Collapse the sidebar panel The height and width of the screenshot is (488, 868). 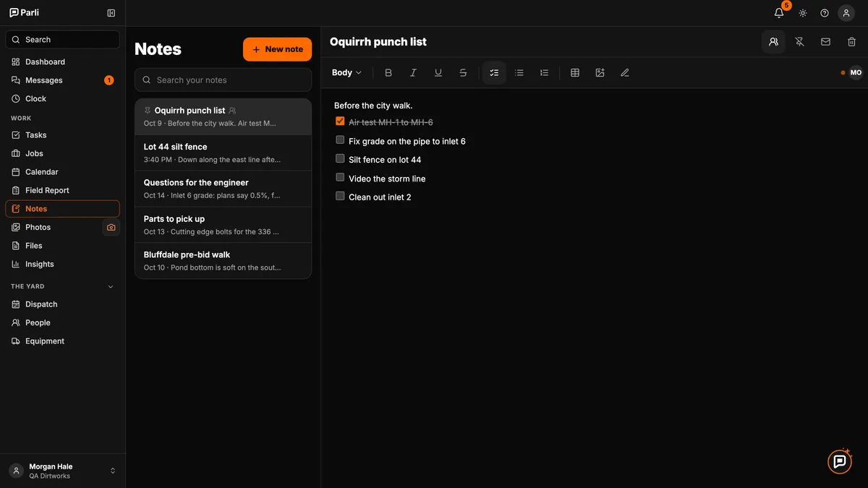pyautogui.click(x=111, y=13)
